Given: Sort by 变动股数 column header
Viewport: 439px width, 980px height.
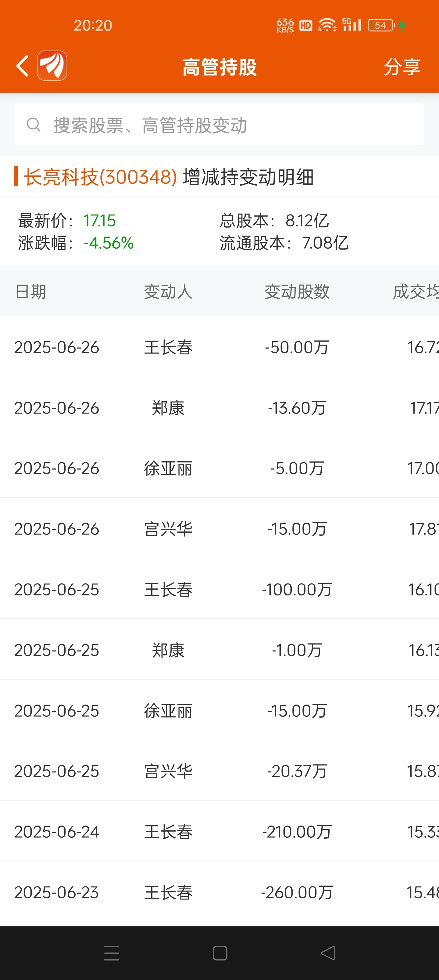Looking at the screenshot, I should [297, 292].
